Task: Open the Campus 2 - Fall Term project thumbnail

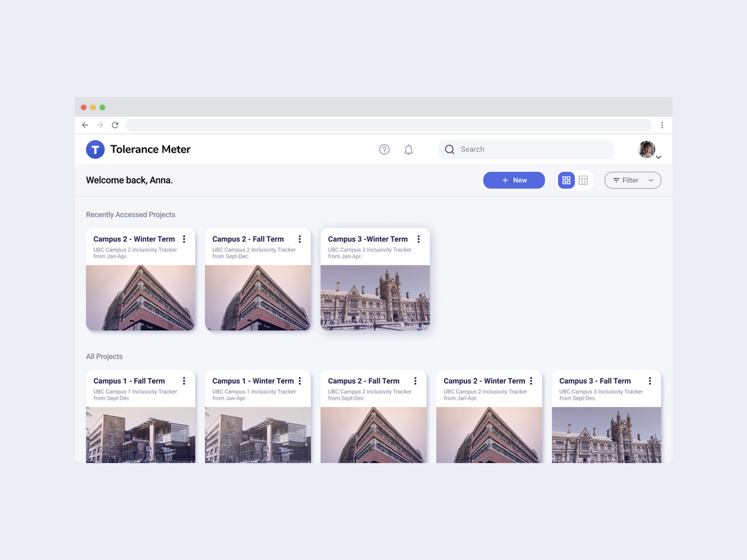Action: tap(257, 297)
